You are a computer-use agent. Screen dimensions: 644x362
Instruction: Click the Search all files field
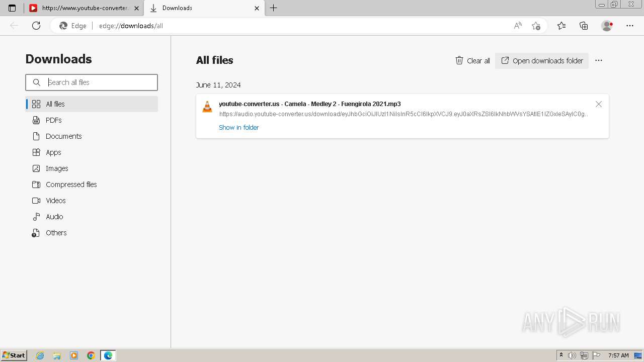[x=92, y=82]
